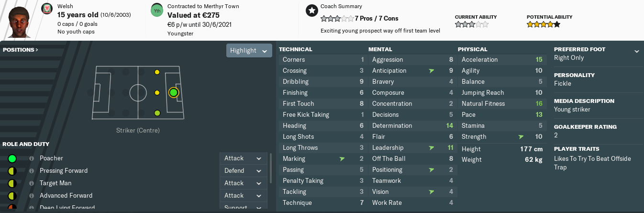Click the Potential Ability star rating

pos(543,24)
